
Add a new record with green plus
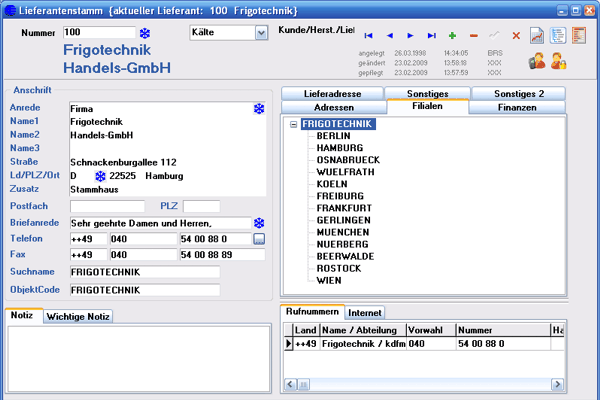452,36
